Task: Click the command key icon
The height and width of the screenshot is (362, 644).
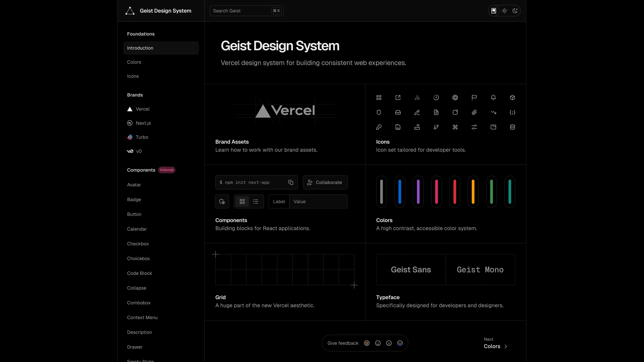Action: (455, 127)
